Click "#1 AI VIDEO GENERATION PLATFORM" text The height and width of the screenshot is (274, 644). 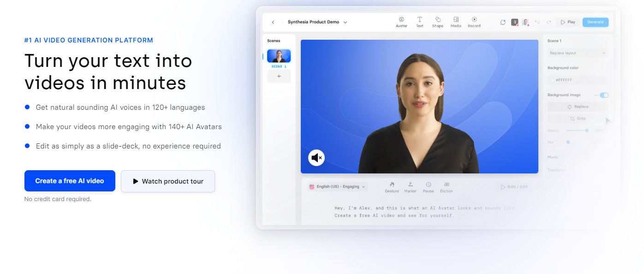89,40
